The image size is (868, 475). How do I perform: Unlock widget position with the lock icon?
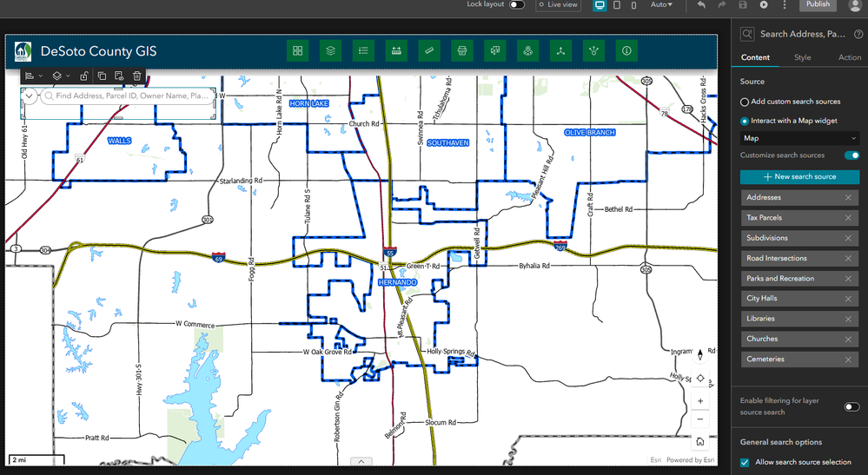coord(83,76)
